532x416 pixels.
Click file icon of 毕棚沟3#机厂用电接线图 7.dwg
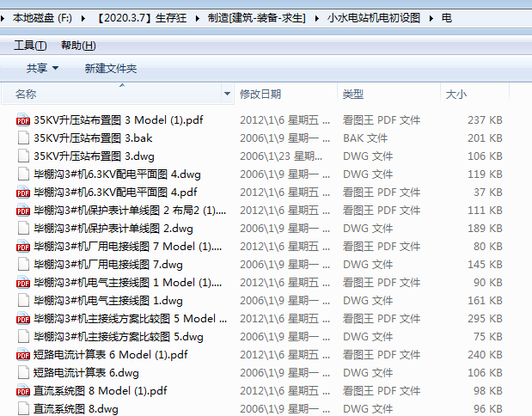click(x=23, y=265)
